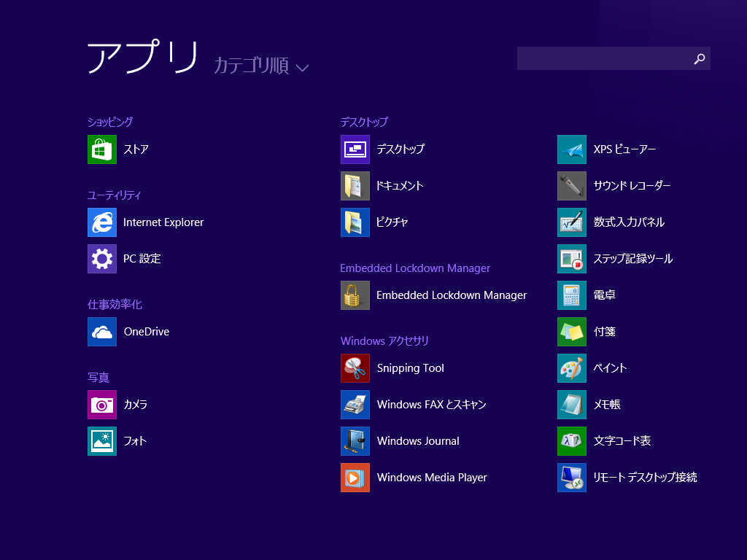Open the Windows Journal icon

tap(355, 441)
